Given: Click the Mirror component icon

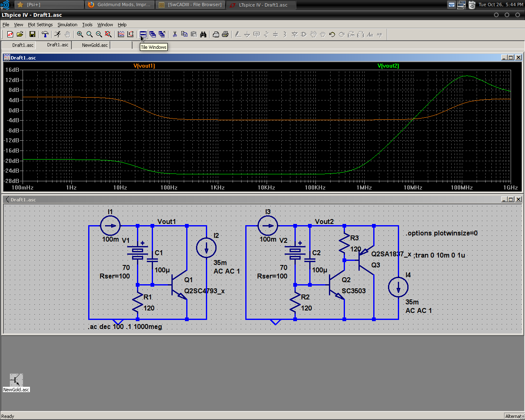Looking at the screenshot, I should (x=361, y=34).
